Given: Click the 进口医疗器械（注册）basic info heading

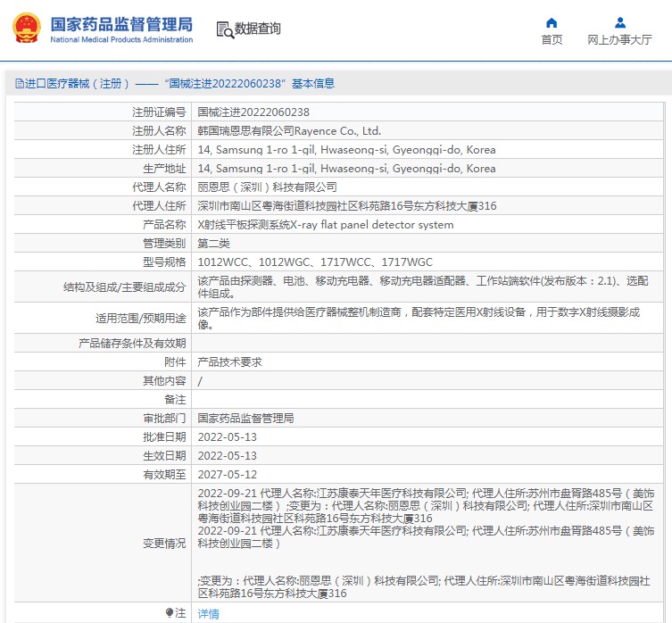Looking at the screenshot, I should tap(180, 84).
